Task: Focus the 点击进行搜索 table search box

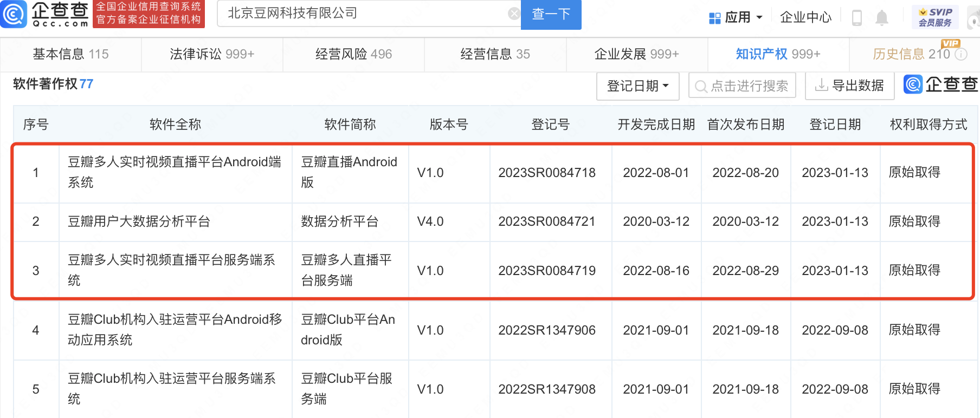Action: coord(742,86)
